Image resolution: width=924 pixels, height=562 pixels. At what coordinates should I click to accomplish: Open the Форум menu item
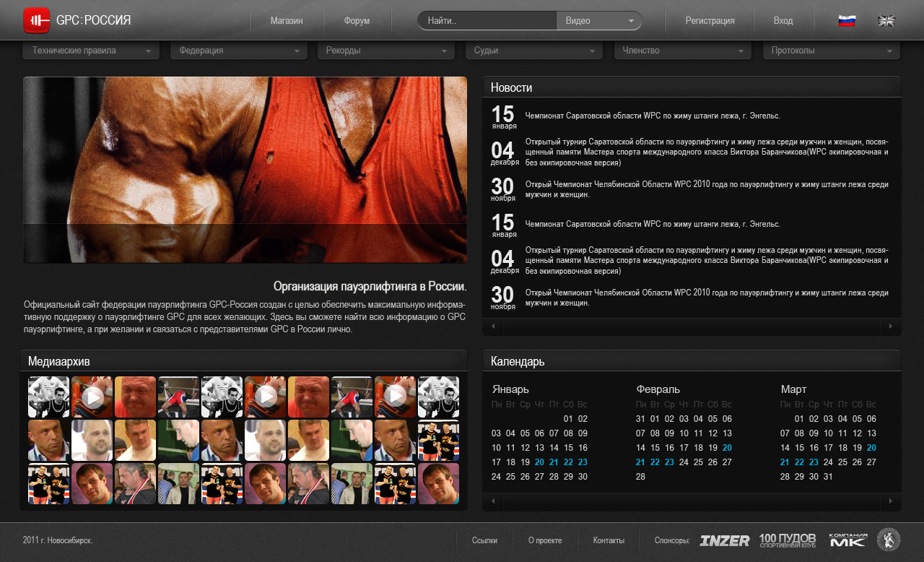point(357,21)
